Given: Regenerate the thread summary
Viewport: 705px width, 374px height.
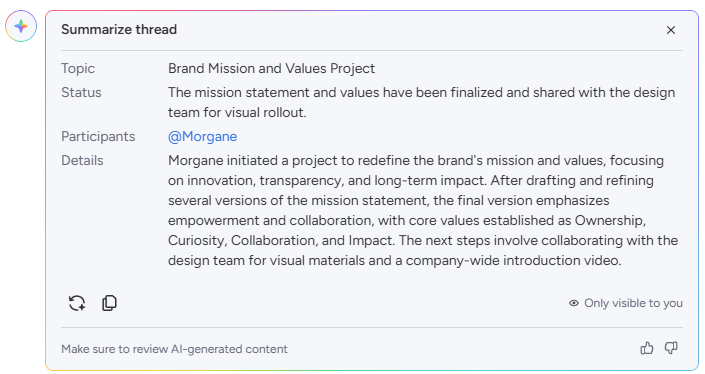Looking at the screenshot, I should [x=77, y=303].
